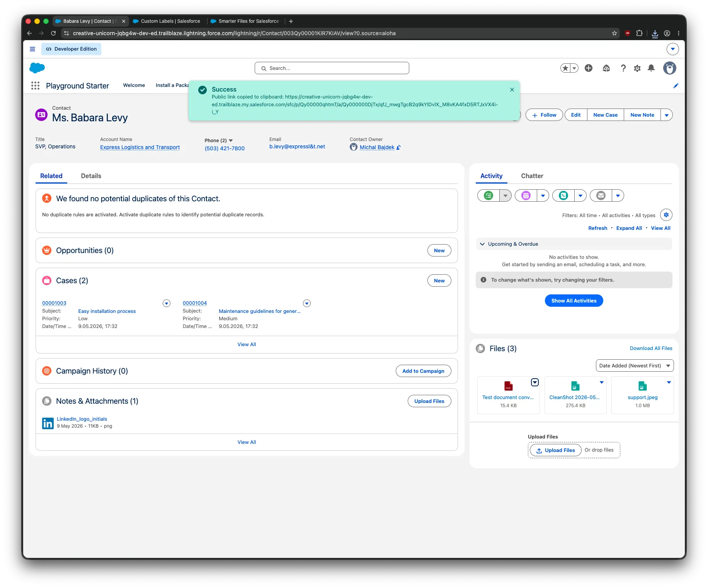Screen dimensions: 708x588
Task: Open the dropdown next to New Event
Action: 543,195
